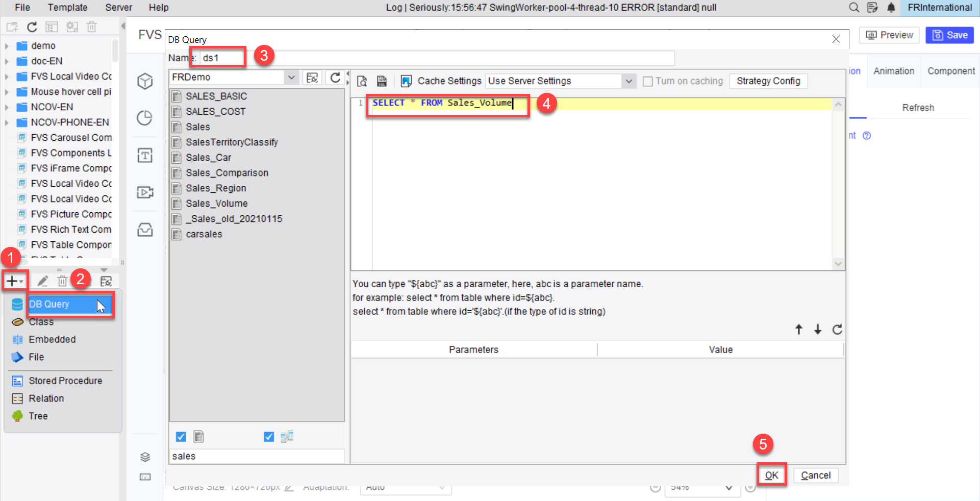This screenshot has width=980, height=501.
Task: Click the search magnifier icon in top bar
Action: coord(853,7)
